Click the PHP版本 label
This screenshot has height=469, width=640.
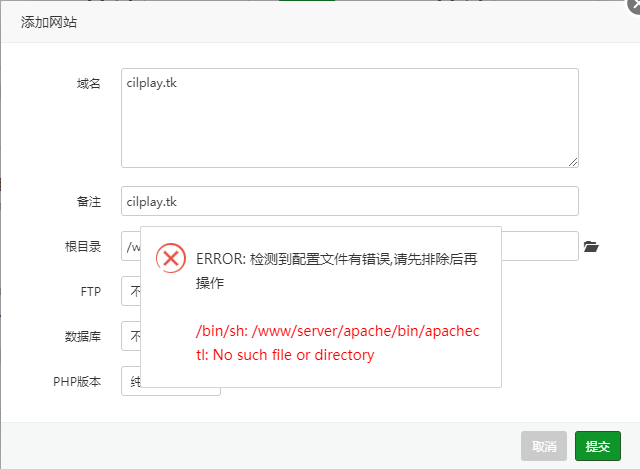(77, 381)
